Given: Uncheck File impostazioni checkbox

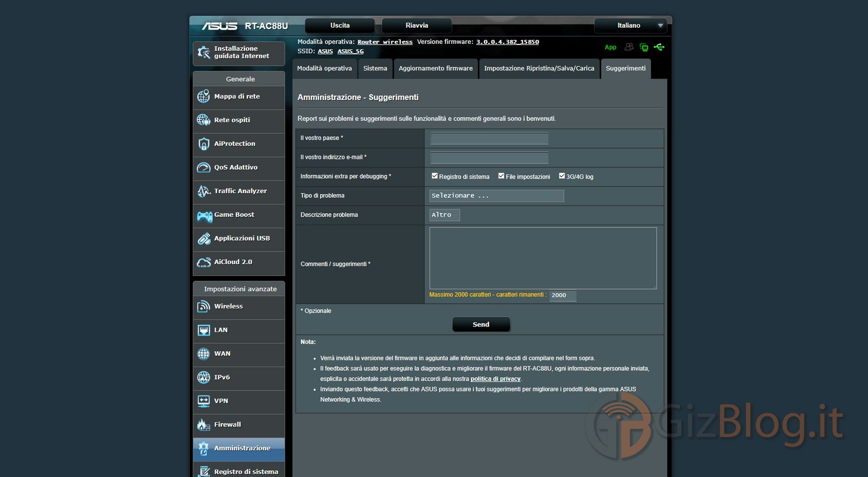Looking at the screenshot, I should [x=501, y=176].
